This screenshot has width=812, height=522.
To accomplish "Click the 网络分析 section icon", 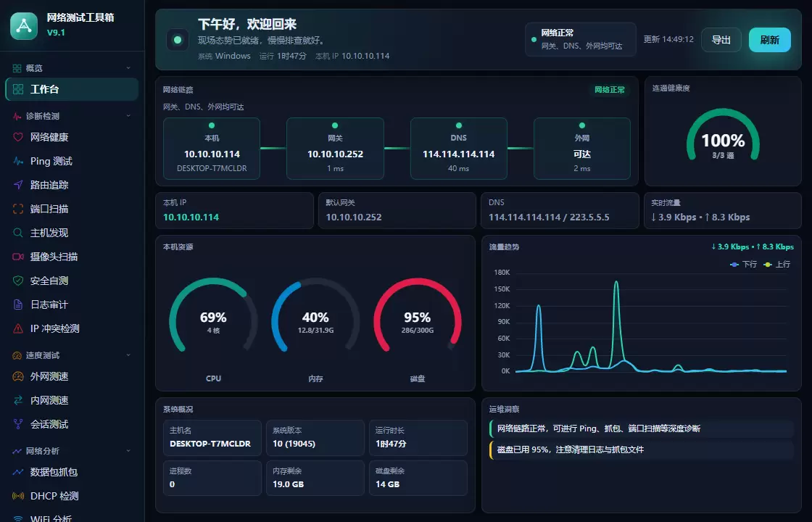I will [x=17, y=451].
